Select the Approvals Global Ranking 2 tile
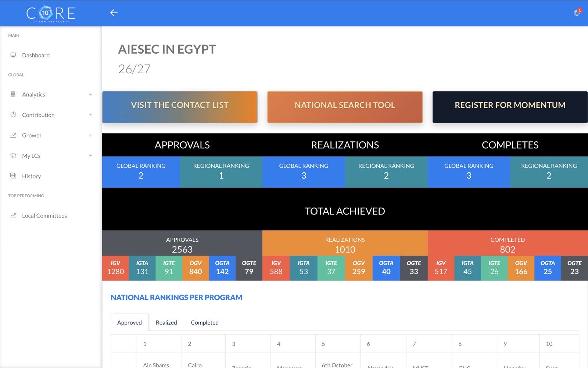Image resolution: width=588 pixels, height=368 pixels. (141, 172)
